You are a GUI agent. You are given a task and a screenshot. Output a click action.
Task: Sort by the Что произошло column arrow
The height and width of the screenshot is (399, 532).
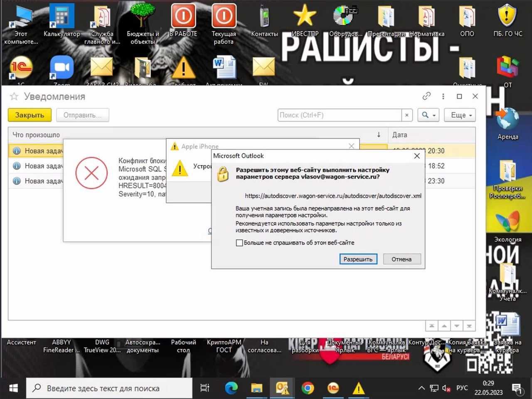point(379,135)
